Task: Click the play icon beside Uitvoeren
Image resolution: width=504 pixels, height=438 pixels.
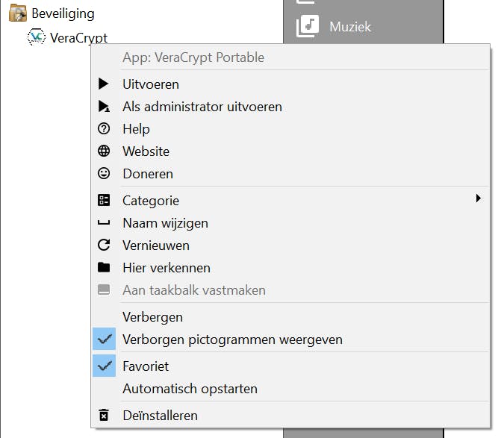Action: 105,84
